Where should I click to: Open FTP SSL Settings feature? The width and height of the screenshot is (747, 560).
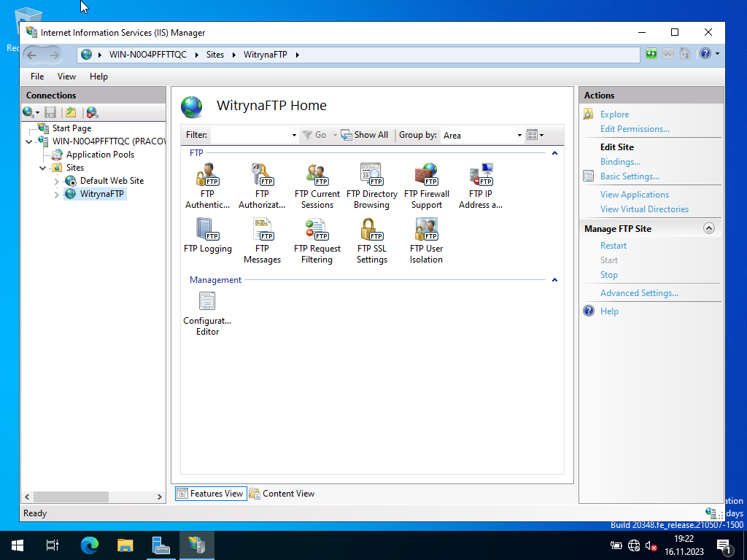(371, 241)
